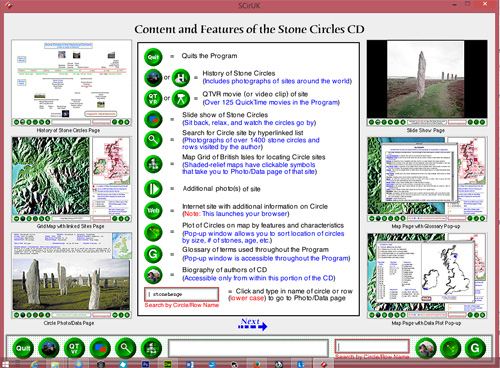Click the camera tripod video clip icon
500x368 pixels.
point(181,99)
